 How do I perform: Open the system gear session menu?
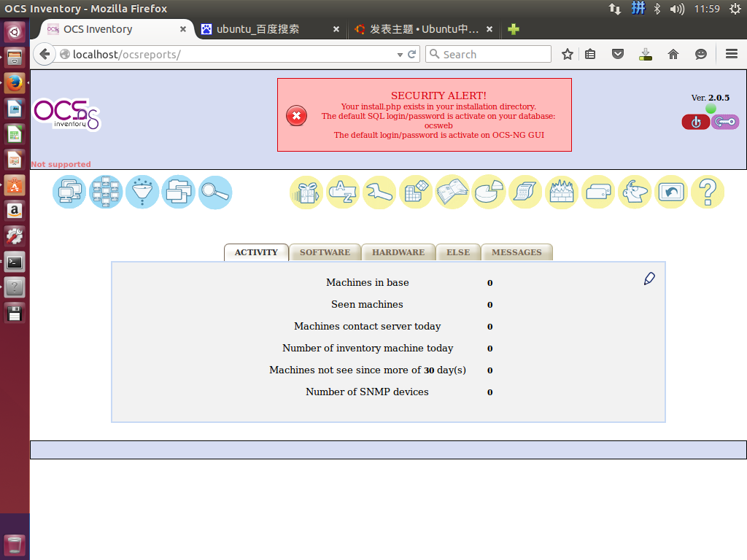[x=735, y=9]
